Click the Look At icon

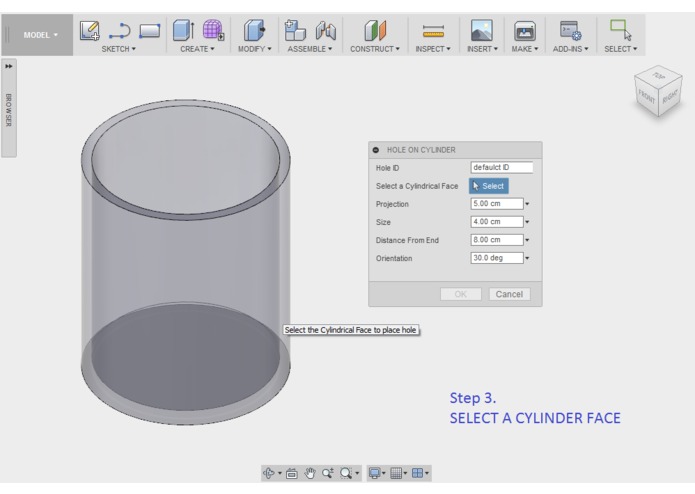(292, 474)
